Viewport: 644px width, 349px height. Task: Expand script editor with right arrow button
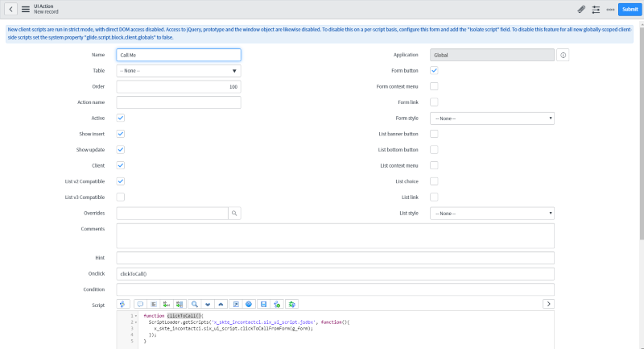(548, 304)
